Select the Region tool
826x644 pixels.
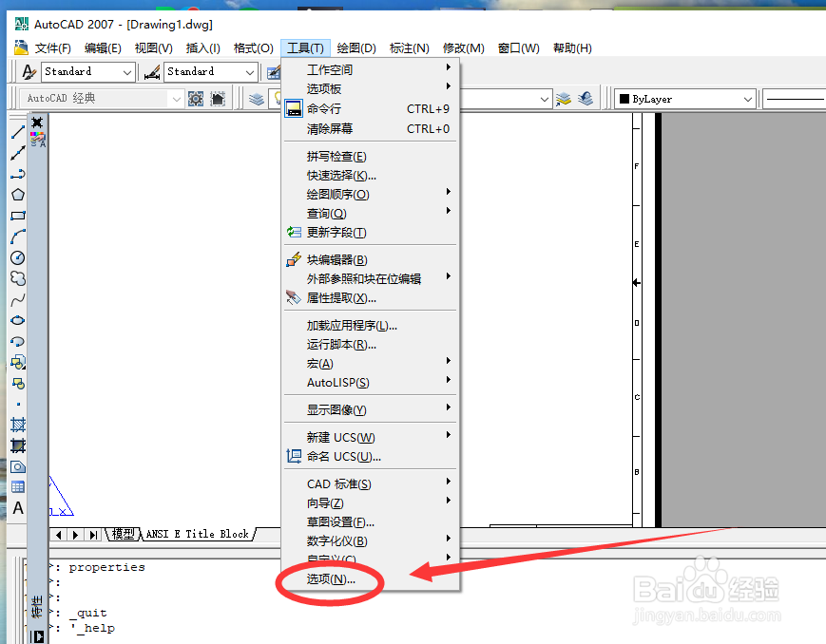click(18, 466)
